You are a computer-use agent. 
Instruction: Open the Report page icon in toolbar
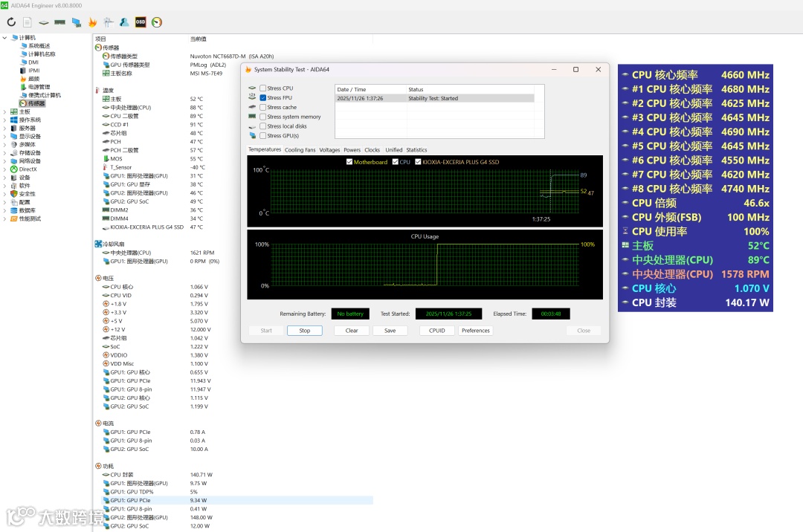pyautogui.click(x=28, y=22)
